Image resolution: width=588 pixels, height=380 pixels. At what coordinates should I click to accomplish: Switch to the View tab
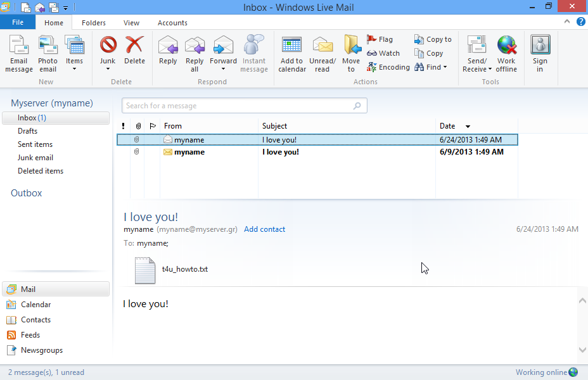point(131,23)
